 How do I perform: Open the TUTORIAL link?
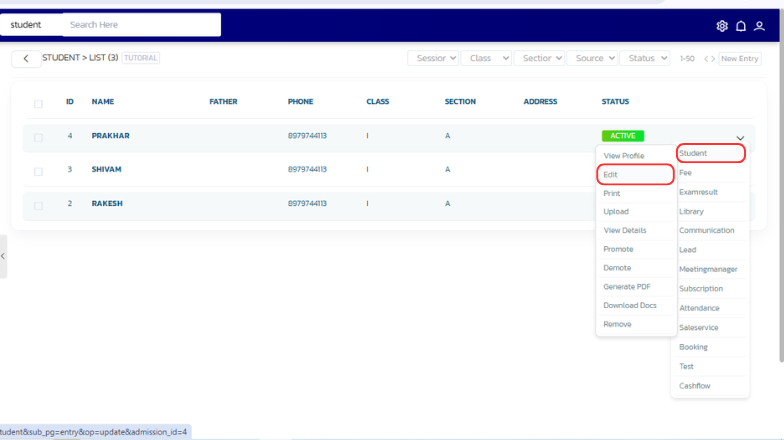pos(140,58)
